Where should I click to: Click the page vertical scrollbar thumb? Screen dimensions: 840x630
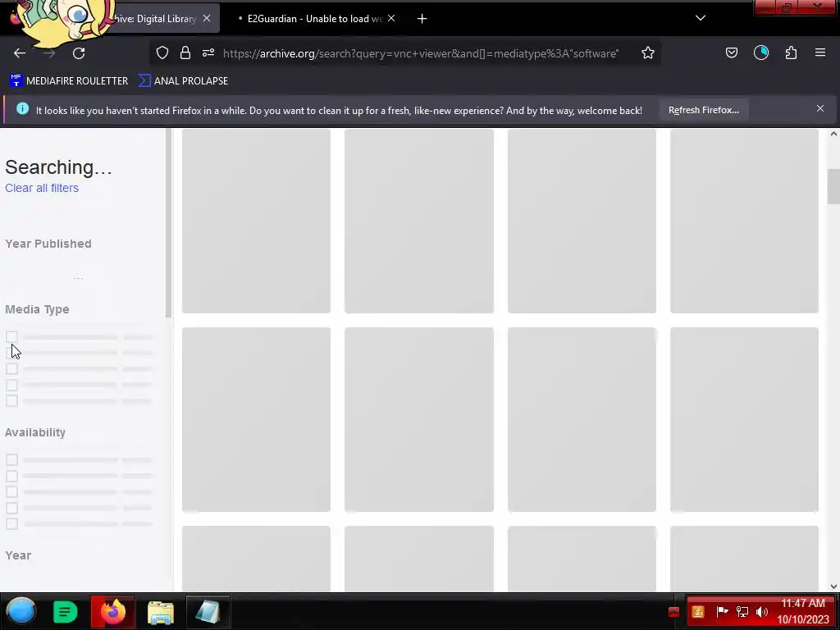833,186
